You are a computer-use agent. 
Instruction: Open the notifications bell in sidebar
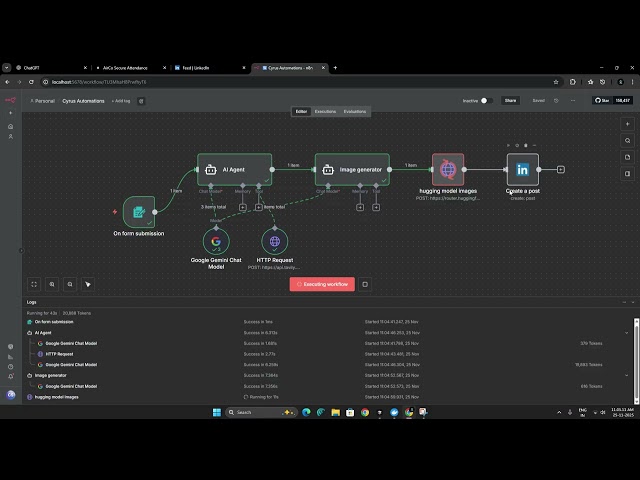(x=11, y=376)
